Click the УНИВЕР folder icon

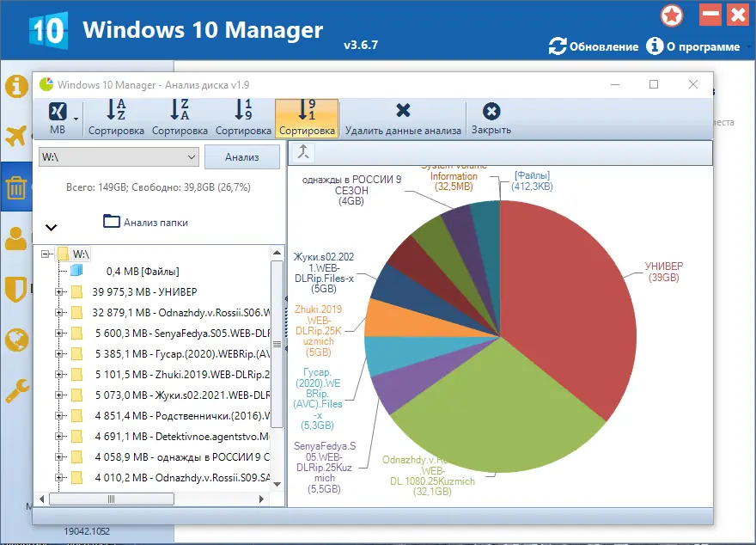tap(76, 291)
